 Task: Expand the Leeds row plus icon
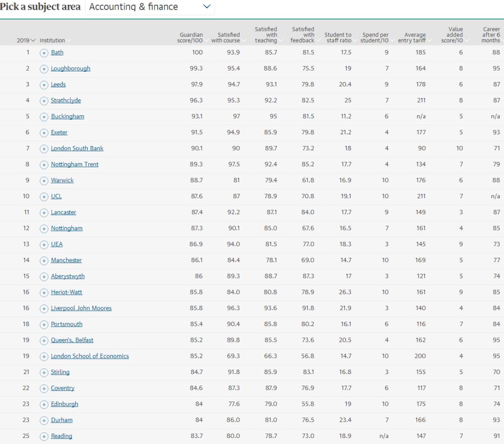[44, 85]
